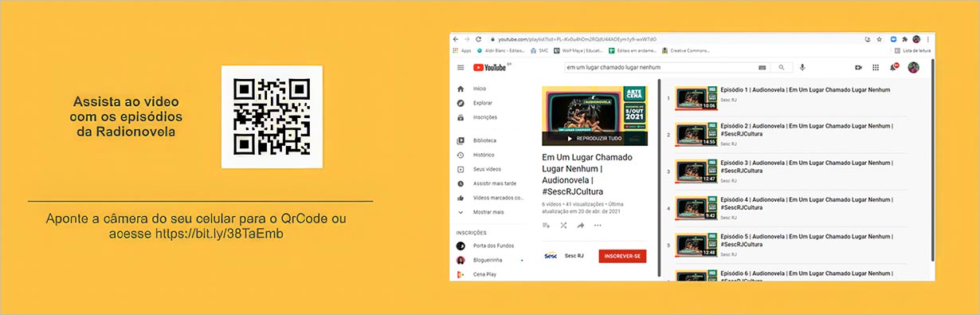Share the playlist with the arrow icon
Screen dimensions: 980x315
(581, 226)
